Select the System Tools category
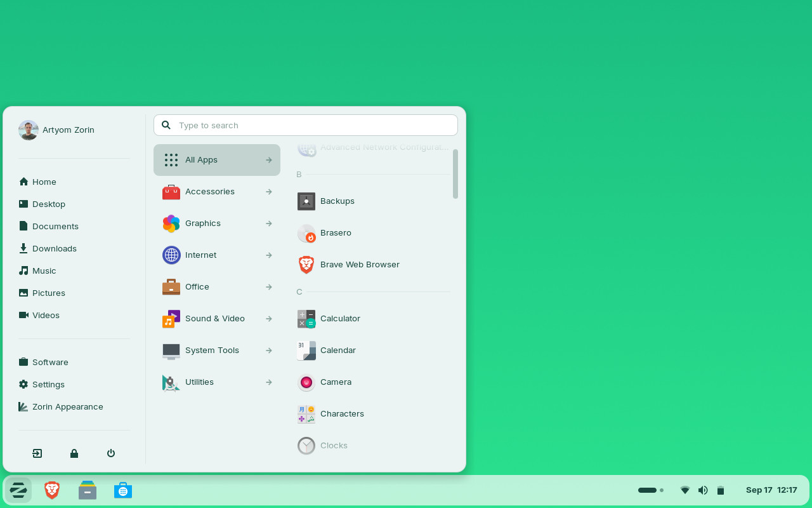The height and width of the screenshot is (508, 812). pos(212,350)
